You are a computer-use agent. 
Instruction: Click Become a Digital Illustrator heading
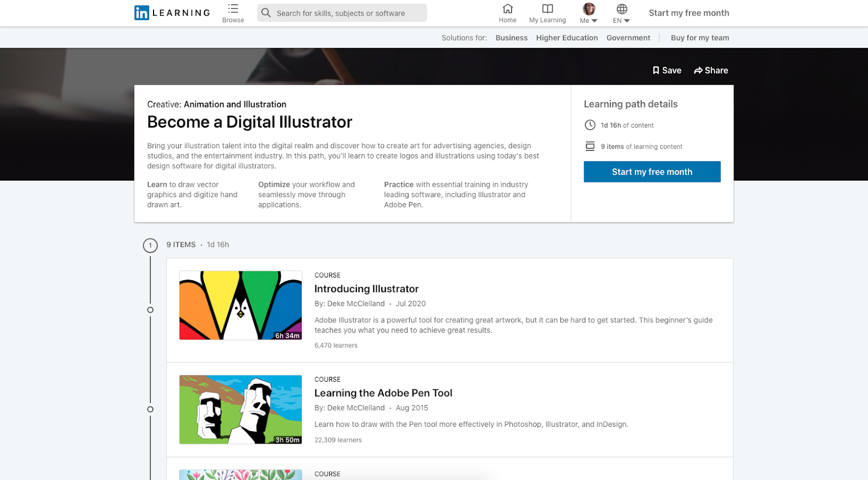[x=250, y=122]
